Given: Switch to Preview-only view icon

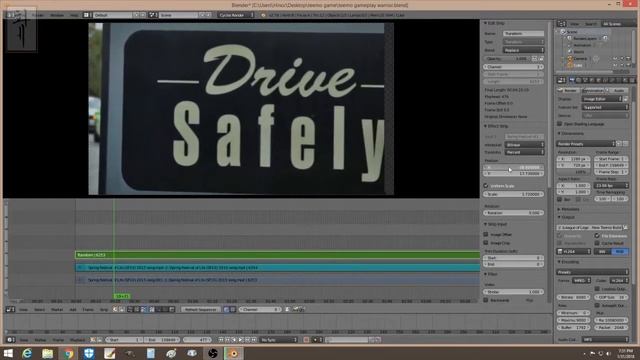Looking at the screenshot, I should click(137, 309).
